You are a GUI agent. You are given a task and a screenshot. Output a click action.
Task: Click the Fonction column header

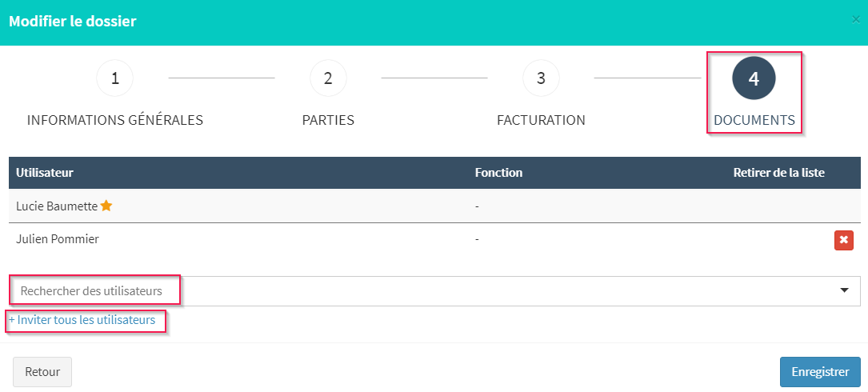pyautogui.click(x=498, y=173)
